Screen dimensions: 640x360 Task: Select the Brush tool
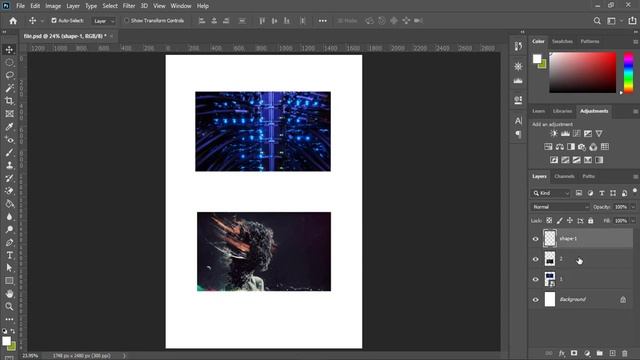(x=9, y=152)
